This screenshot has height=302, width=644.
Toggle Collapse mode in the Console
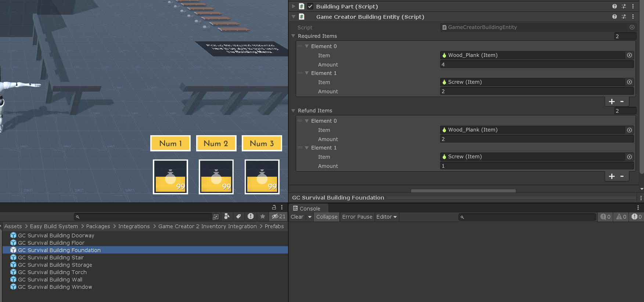pyautogui.click(x=327, y=217)
